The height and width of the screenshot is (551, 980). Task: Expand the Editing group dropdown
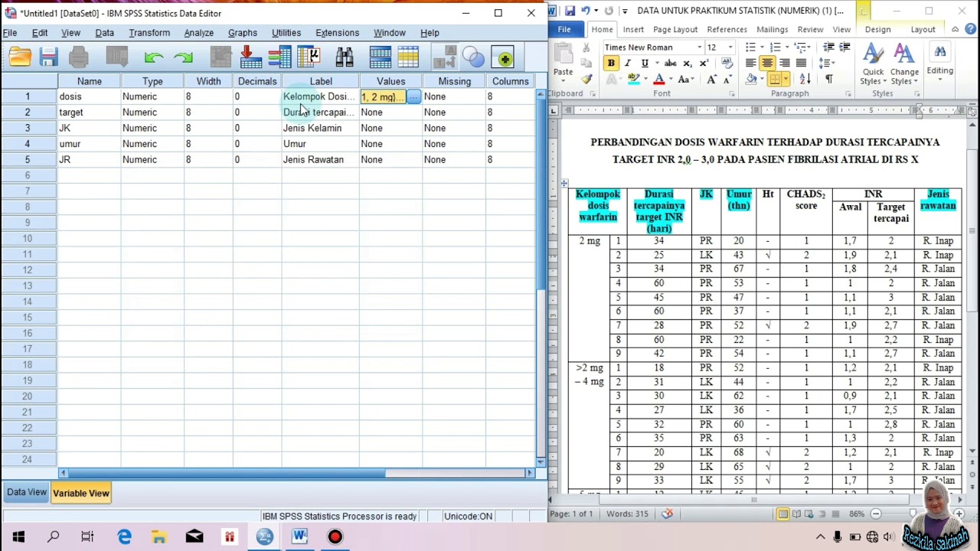click(939, 61)
